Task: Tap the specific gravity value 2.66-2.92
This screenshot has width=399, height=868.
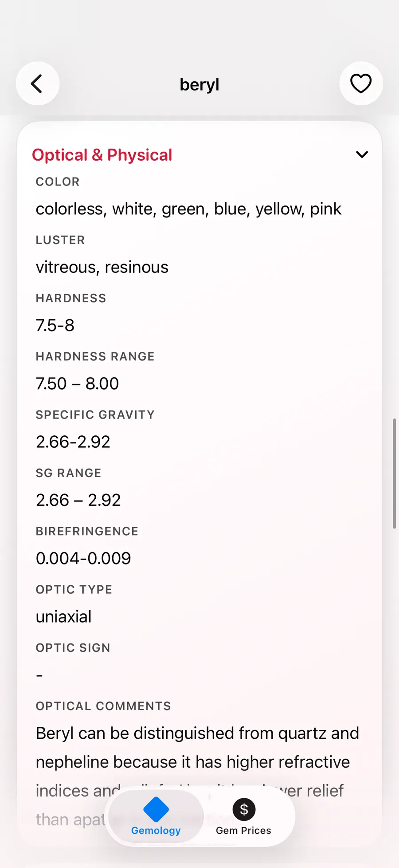Action: click(x=73, y=442)
